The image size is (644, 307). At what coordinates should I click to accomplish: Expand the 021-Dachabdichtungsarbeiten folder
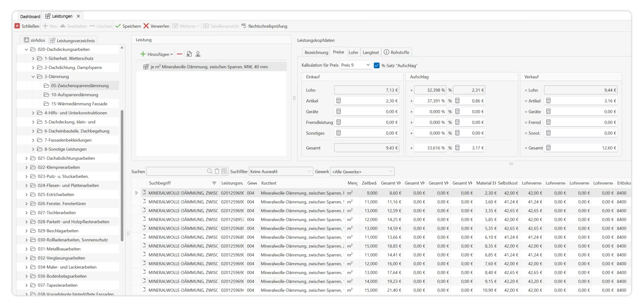(26, 158)
